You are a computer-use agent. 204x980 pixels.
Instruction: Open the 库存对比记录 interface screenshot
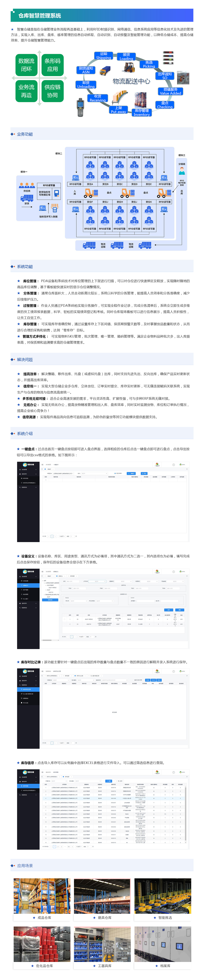pyautogui.click(x=103, y=709)
